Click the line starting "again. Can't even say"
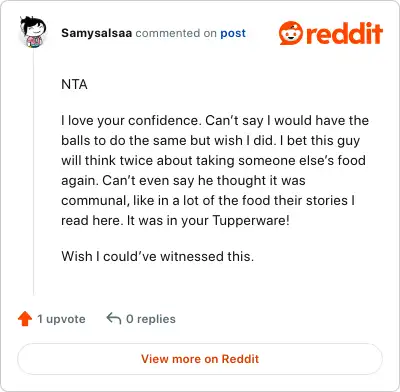The image size is (400, 392). pyautogui.click(x=183, y=180)
